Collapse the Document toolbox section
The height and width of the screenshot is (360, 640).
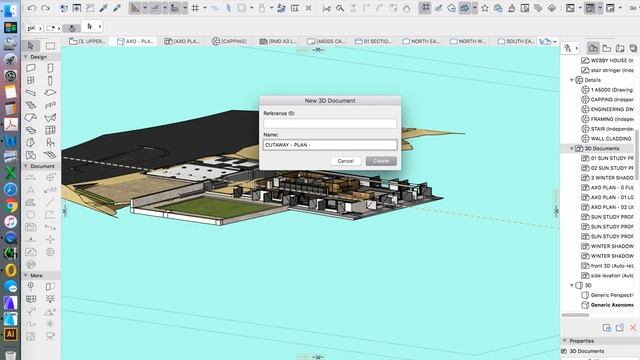pyautogui.click(x=26, y=166)
